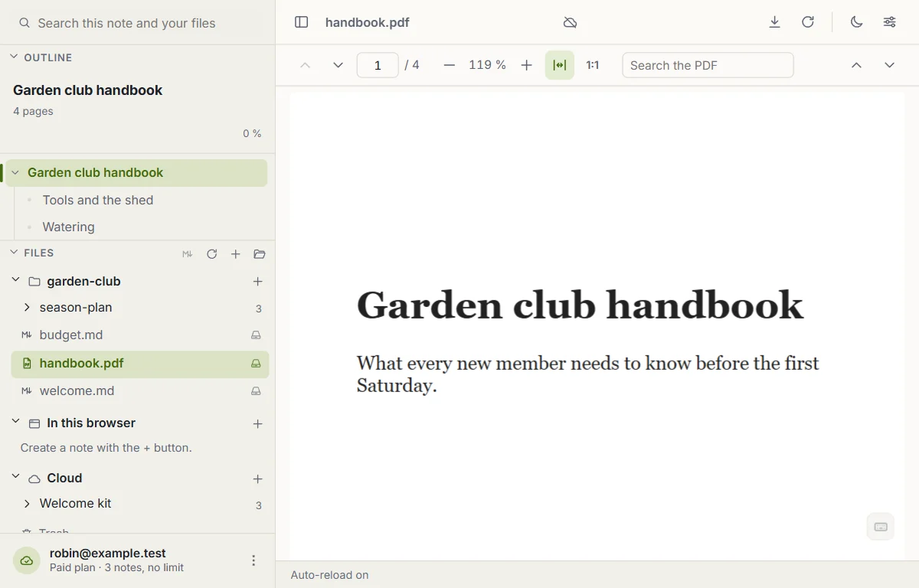Open account menu three-dots icon

pos(253,560)
